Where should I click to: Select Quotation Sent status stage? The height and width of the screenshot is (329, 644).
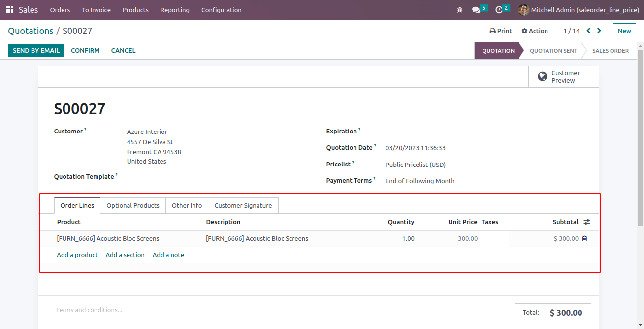point(553,51)
